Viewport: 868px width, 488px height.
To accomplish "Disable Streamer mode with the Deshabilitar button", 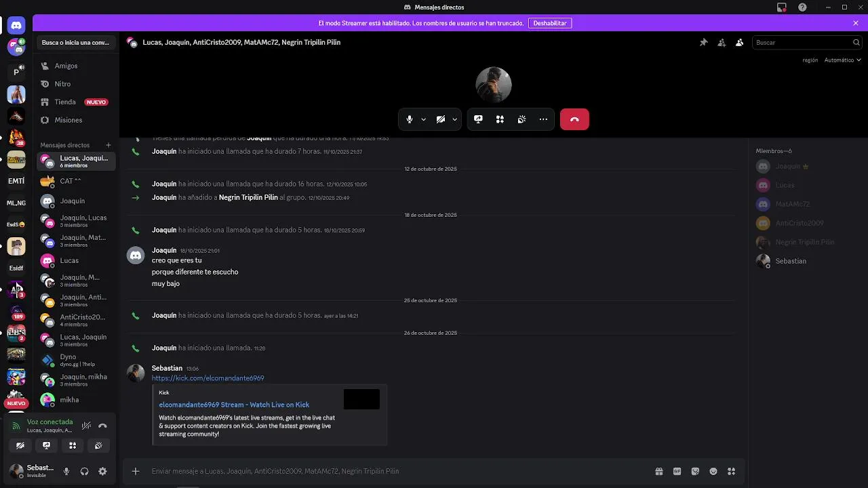I will pyautogui.click(x=550, y=23).
